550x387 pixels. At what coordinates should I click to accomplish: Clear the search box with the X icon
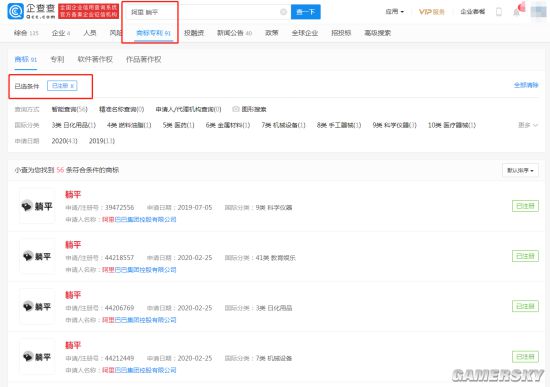(283, 12)
